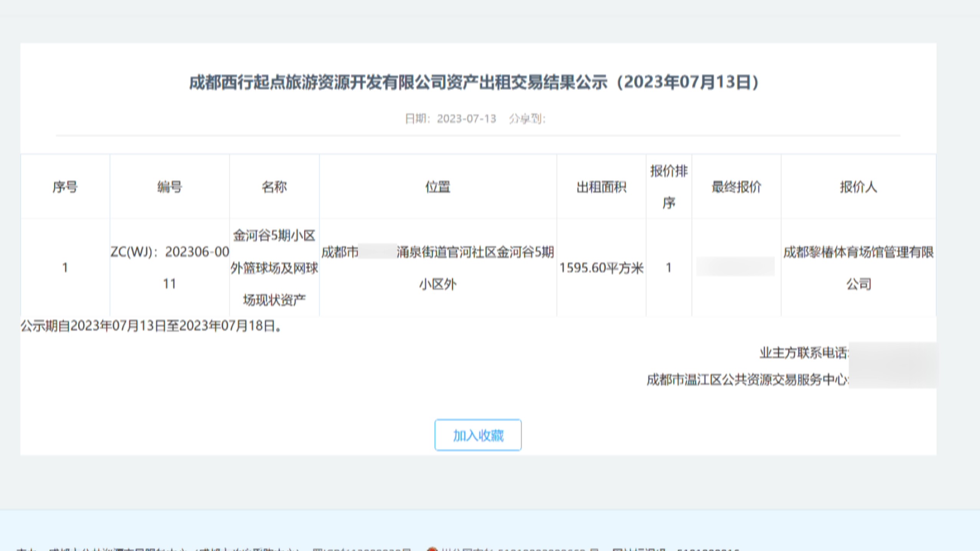This screenshot has height=551, width=980.
Task: Click the 出租面积 column header
Action: pos(600,187)
